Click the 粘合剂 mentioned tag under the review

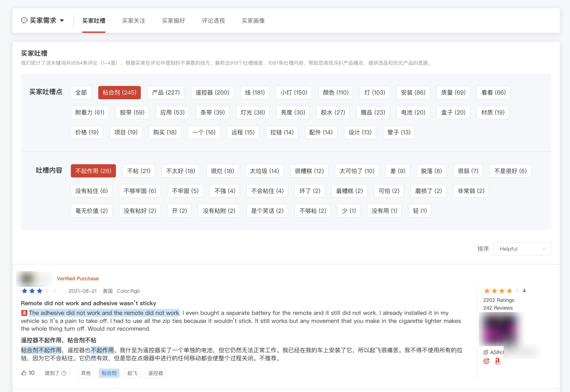click(109, 373)
